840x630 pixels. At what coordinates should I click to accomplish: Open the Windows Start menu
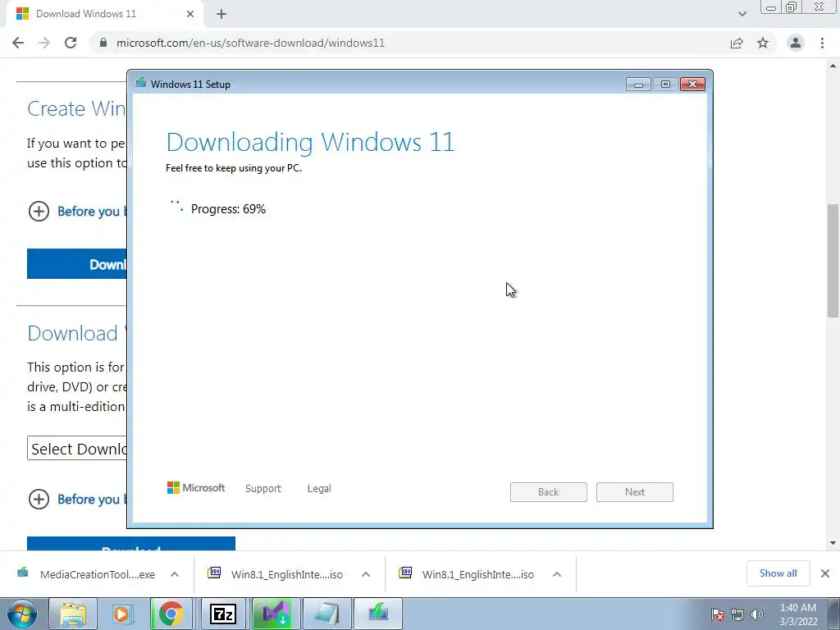tap(22, 614)
